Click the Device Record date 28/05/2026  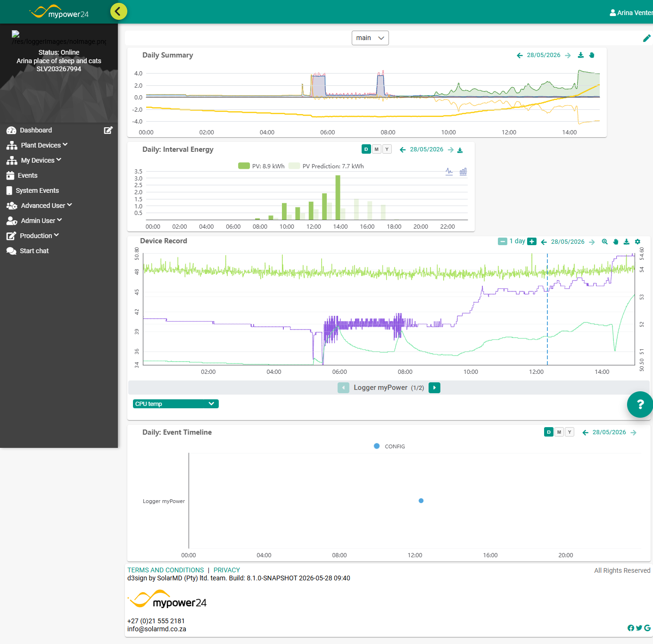tap(568, 242)
